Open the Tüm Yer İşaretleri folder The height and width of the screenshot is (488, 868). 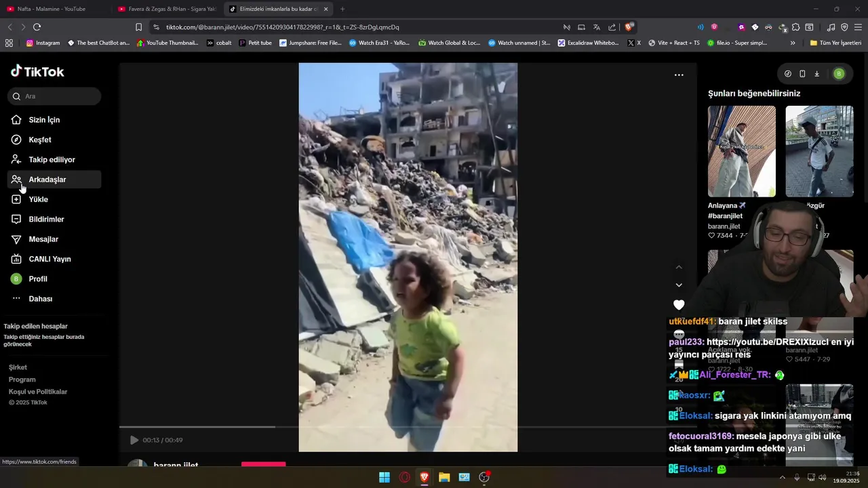835,43
